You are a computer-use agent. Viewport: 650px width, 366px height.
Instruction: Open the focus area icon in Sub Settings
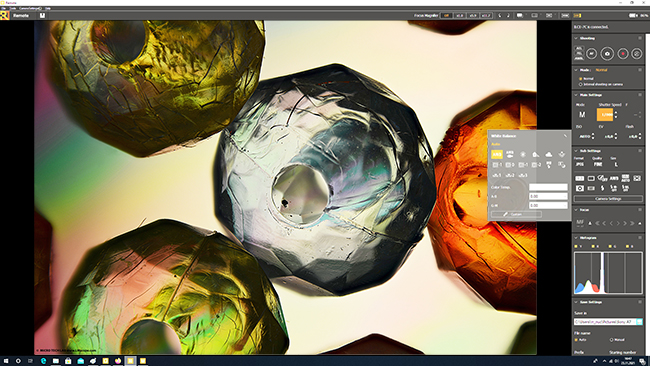[637, 178]
